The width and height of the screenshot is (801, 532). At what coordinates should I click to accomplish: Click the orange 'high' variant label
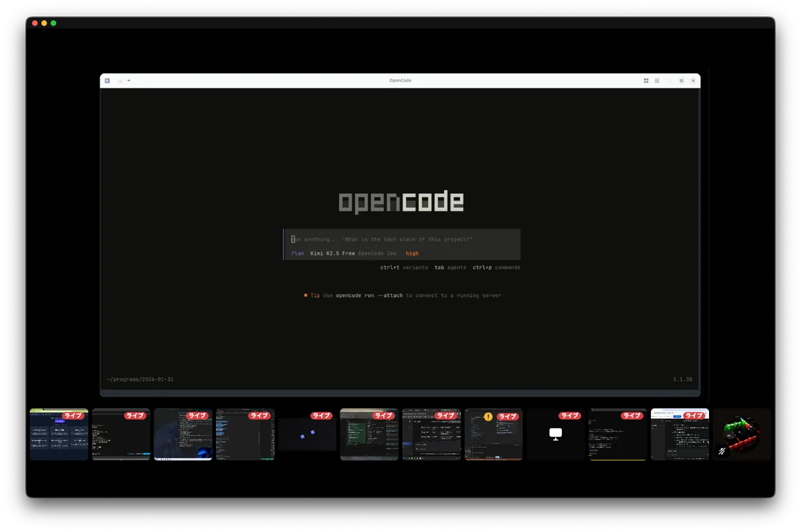[x=412, y=253]
